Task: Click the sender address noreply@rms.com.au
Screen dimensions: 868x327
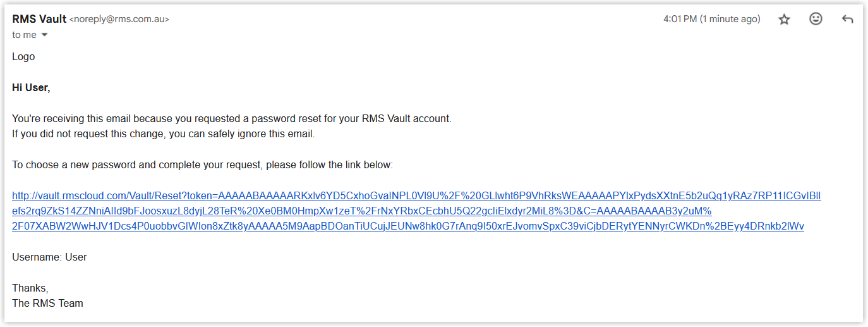Action: (119, 20)
